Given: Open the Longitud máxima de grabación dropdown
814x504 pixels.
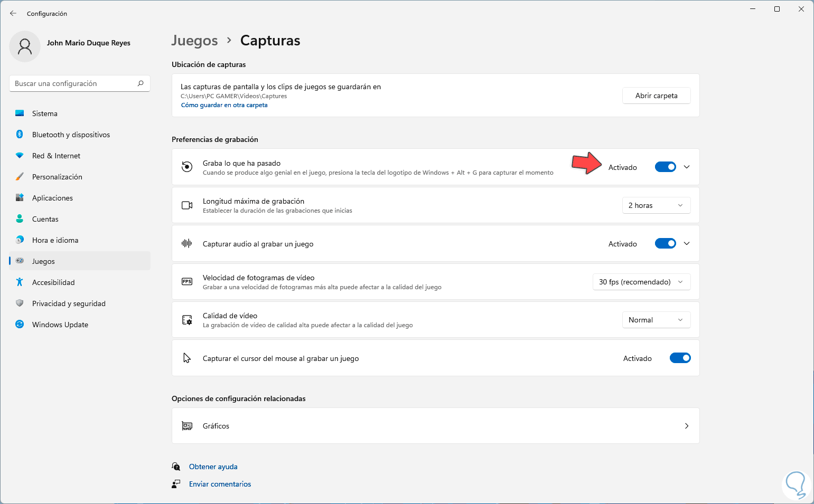Looking at the screenshot, I should (x=656, y=205).
